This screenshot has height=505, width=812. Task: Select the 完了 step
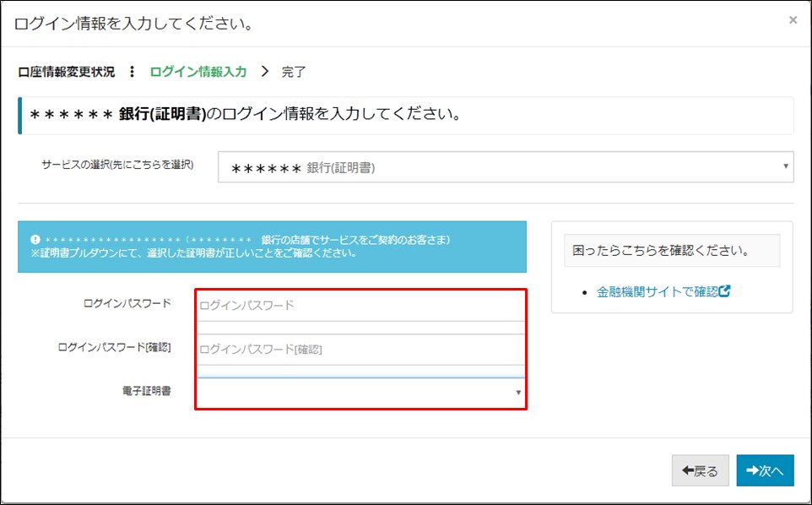point(294,72)
